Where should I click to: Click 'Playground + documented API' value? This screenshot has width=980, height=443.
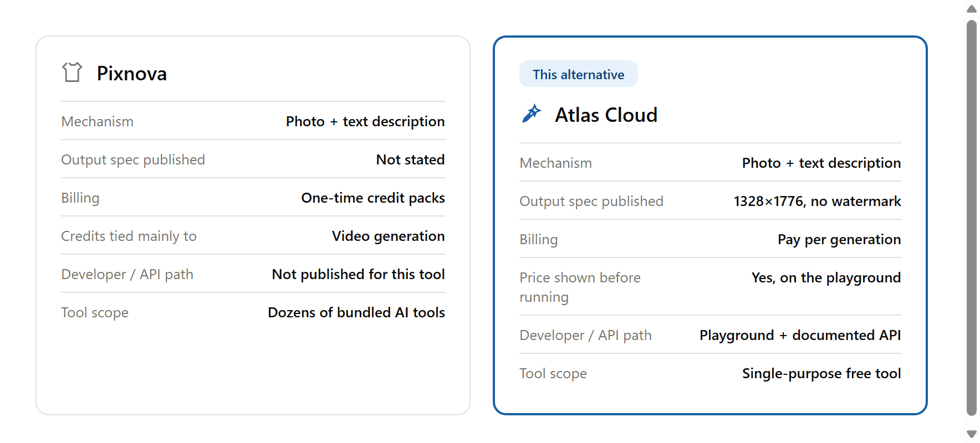(800, 335)
